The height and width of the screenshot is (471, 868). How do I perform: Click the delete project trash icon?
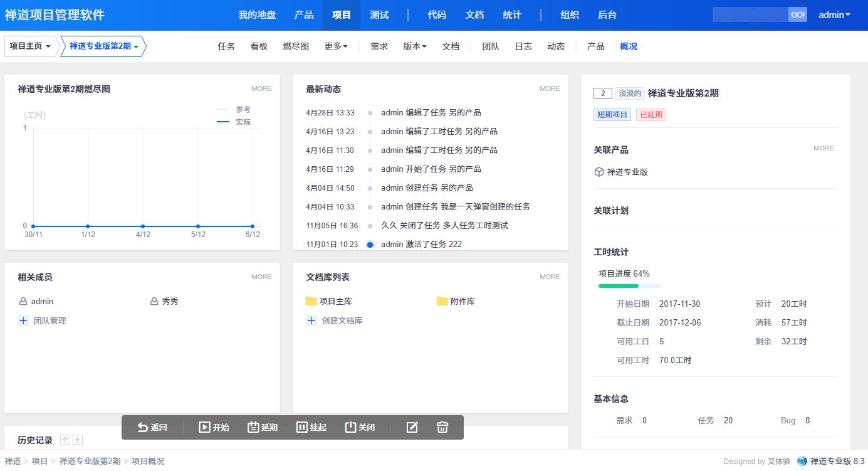click(442, 427)
